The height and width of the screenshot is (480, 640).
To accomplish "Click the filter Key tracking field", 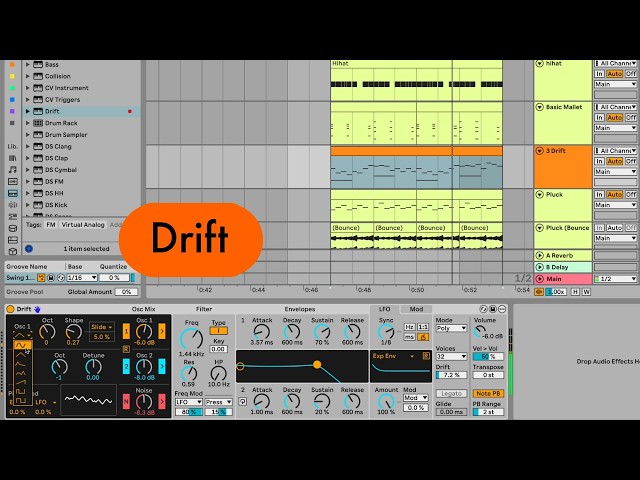I will [x=218, y=349].
